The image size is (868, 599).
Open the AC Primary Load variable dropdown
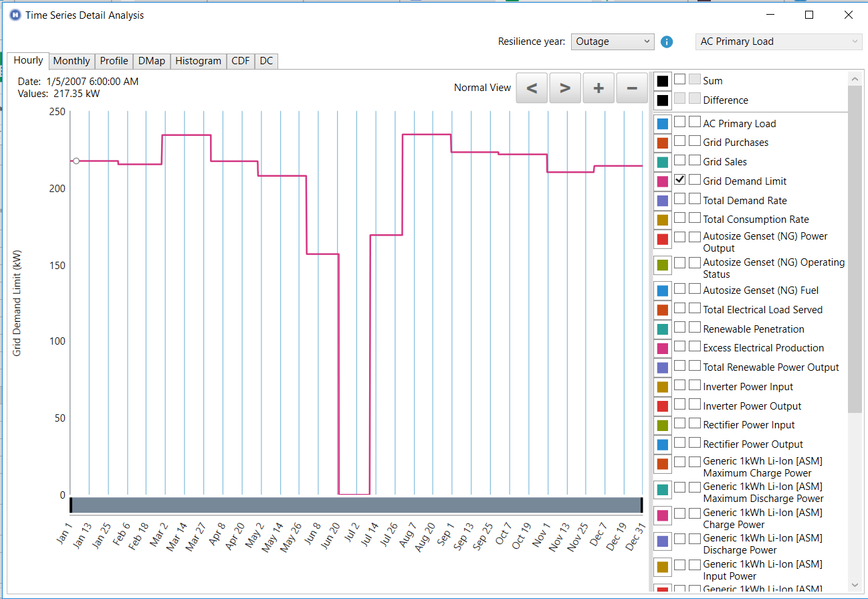click(x=778, y=41)
